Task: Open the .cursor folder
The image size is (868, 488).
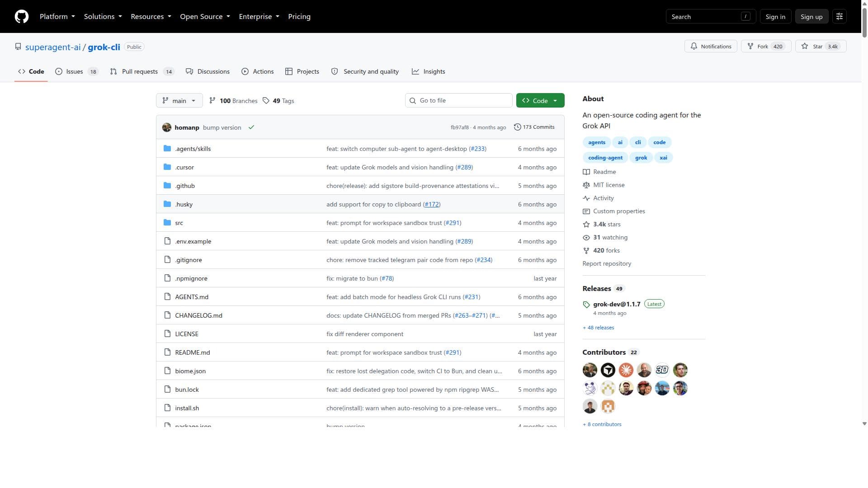Action: click(x=184, y=168)
